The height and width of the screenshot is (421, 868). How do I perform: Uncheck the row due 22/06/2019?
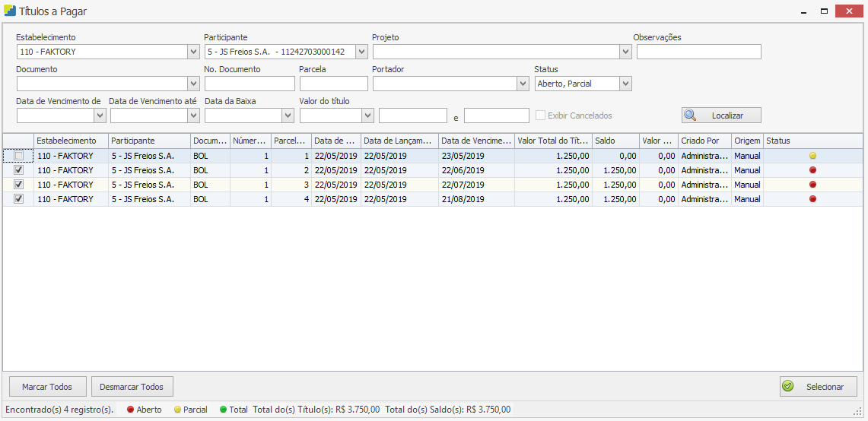[19, 170]
